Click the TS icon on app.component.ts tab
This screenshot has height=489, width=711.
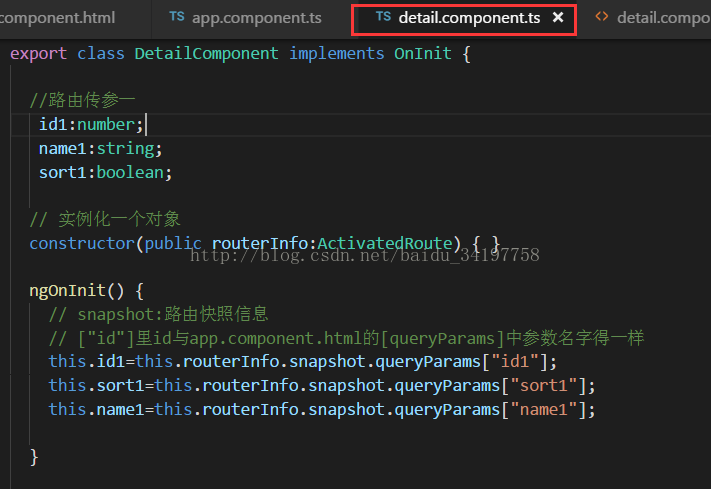pyautogui.click(x=177, y=17)
